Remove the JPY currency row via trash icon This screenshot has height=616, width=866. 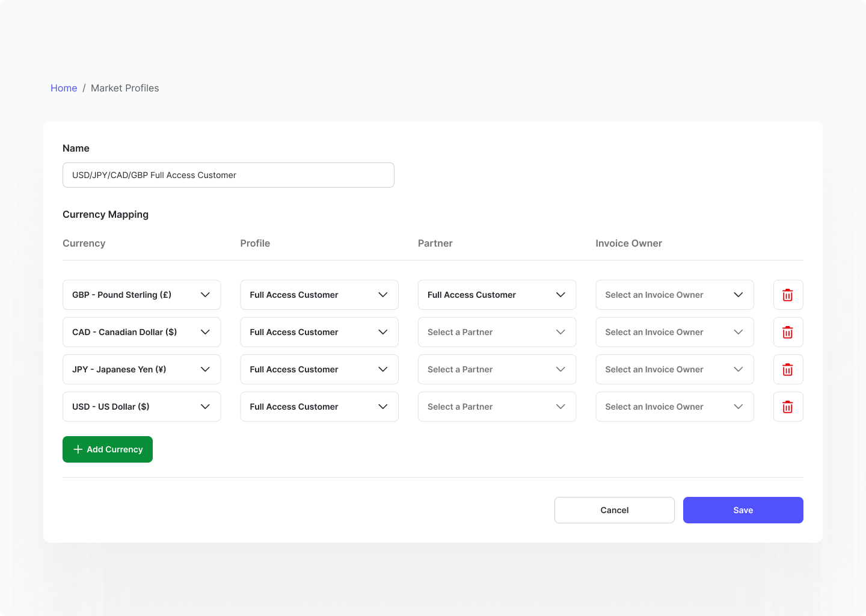click(788, 369)
